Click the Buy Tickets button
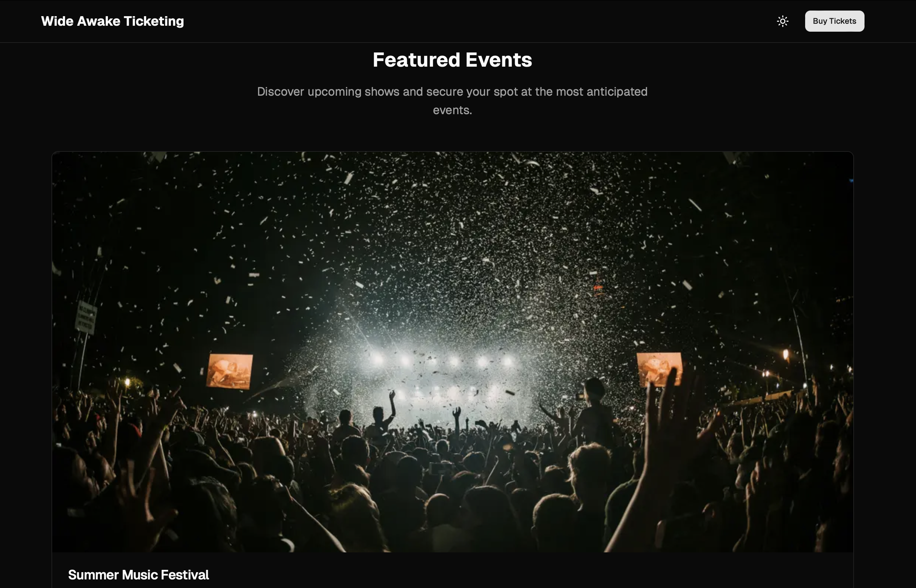Screen dimensions: 916x588 [835, 21]
